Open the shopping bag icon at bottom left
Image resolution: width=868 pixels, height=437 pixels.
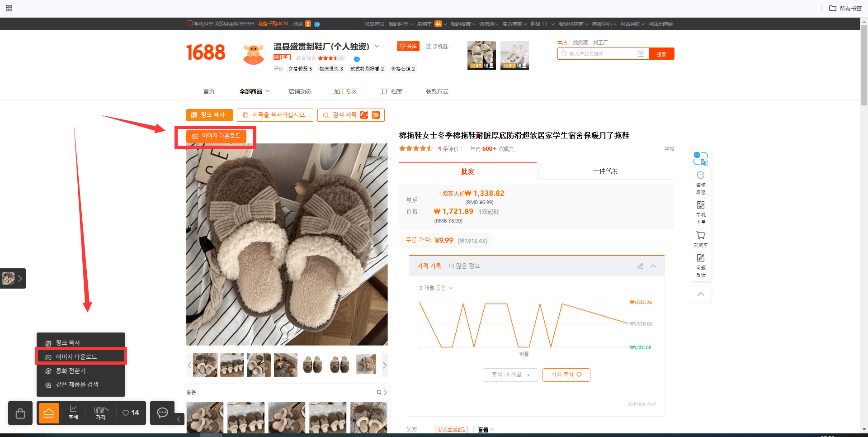[20, 413]
